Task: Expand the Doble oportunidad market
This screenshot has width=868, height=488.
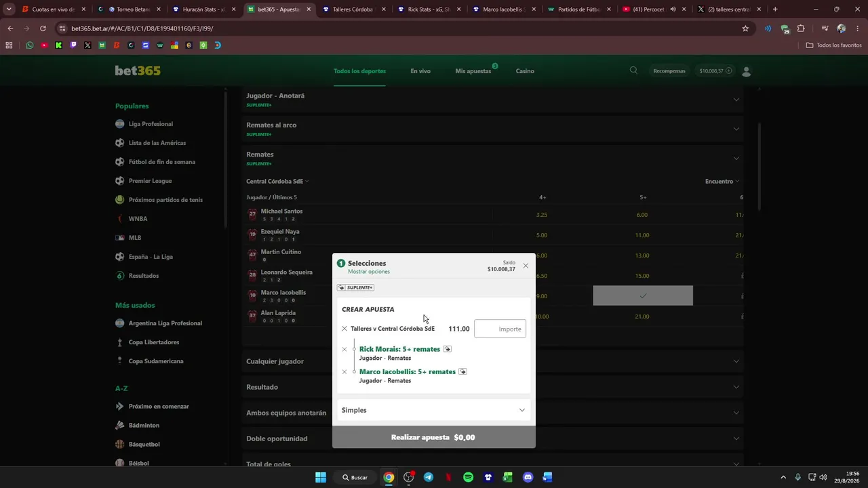Action: tap(492, 439)
